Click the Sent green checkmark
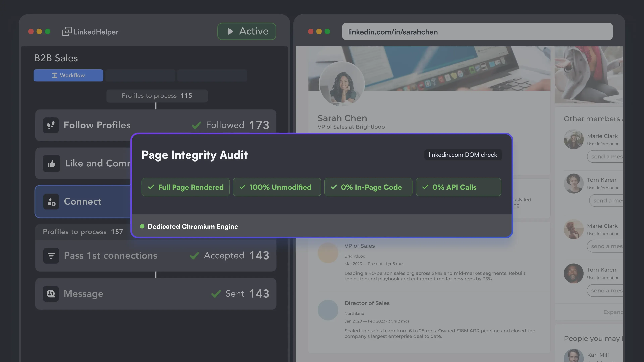 [216, 294]
